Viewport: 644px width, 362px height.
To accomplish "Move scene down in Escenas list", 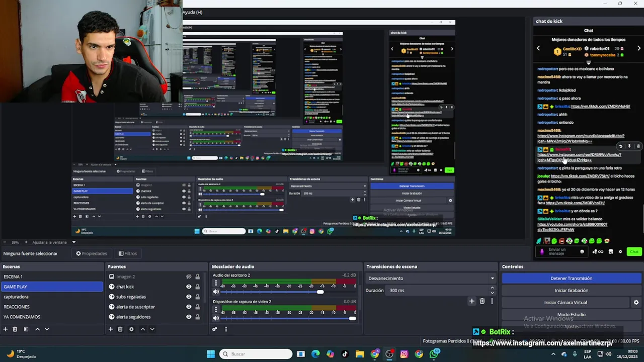I will click(x=47, y=329).
